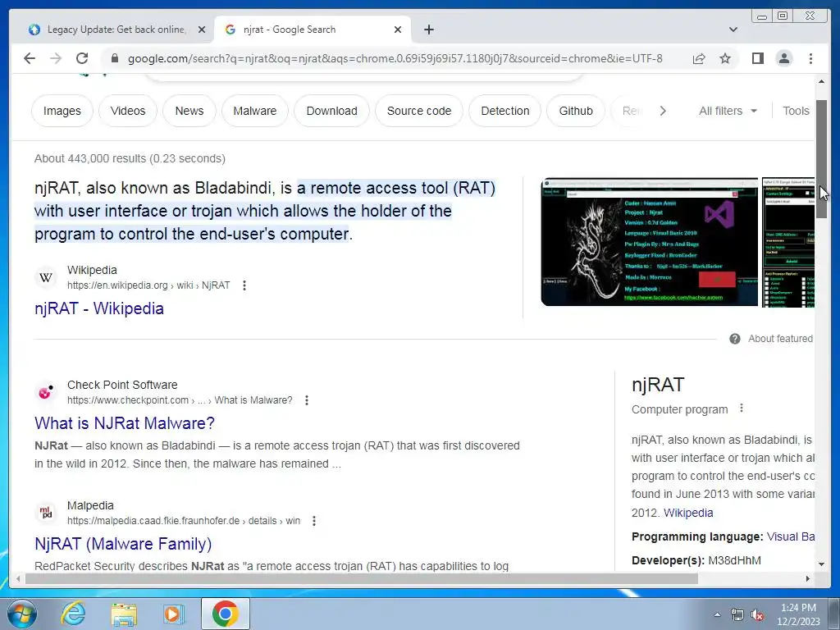
Task: Open the Chrome profile avatar menu
Action: (x=783, y=58)
